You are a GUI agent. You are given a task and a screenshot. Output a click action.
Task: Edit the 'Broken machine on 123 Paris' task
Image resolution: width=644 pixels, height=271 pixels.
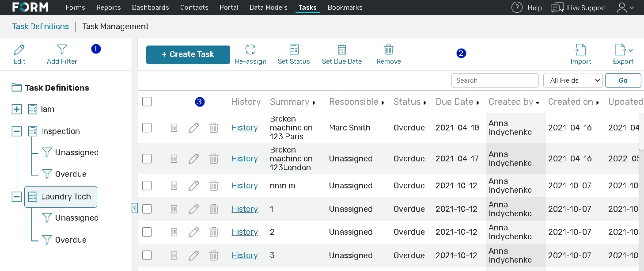193,128
